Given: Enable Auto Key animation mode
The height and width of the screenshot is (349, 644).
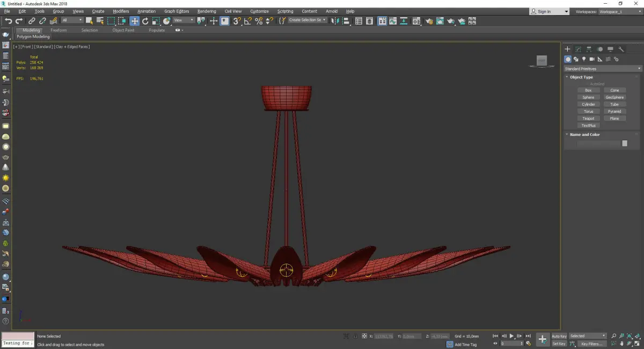Looking at the screenshot, I should (x=559, y=336).
